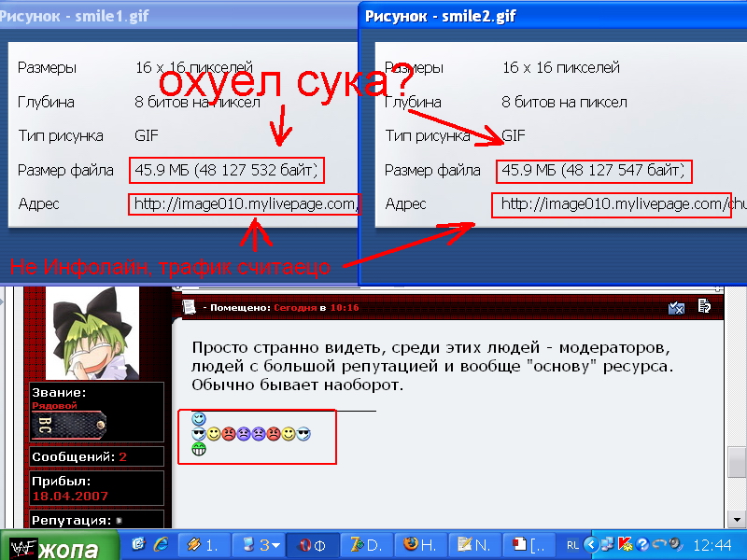Click the envelope icon in post header
The width and height of the screenshot is (747, 560).
[678, 307]
